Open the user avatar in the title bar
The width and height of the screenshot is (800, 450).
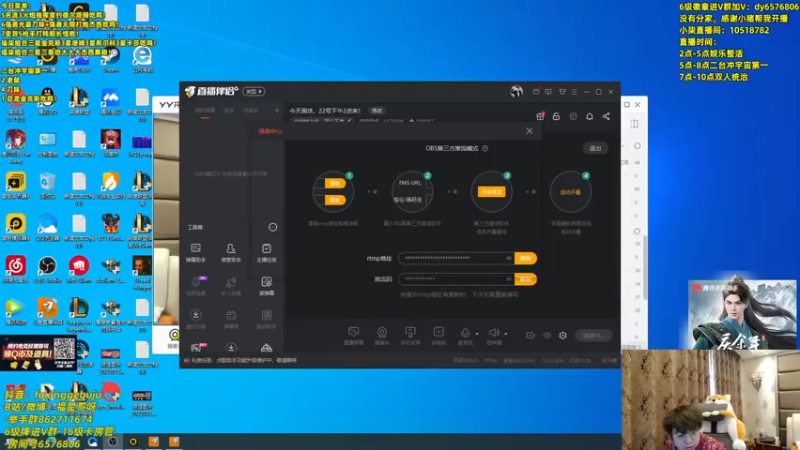click(516, 91)
